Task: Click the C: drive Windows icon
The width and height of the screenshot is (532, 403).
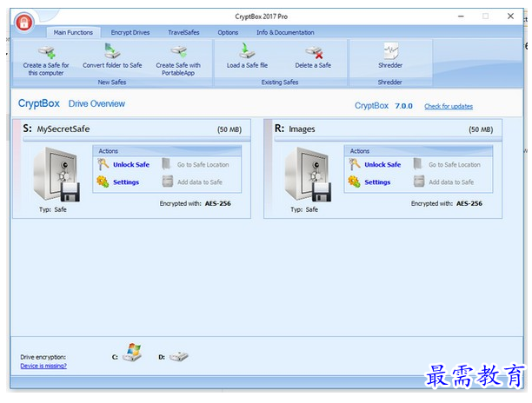Action: click(x=132, y=353)
